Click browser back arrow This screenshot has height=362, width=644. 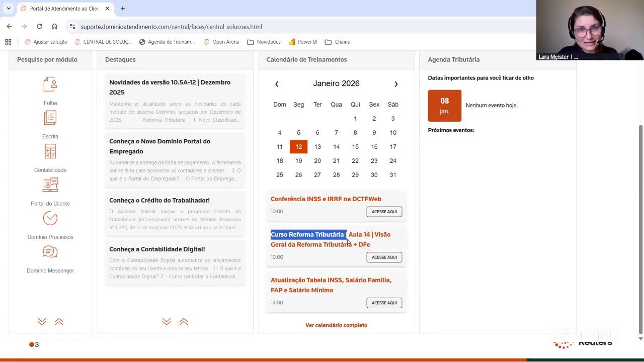(x=9, y=26)
